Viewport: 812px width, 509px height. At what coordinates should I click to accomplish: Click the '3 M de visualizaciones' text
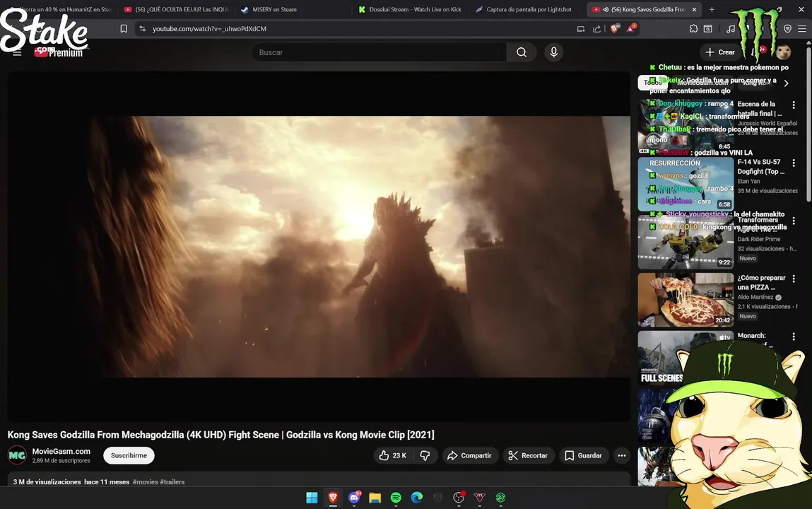47,482
